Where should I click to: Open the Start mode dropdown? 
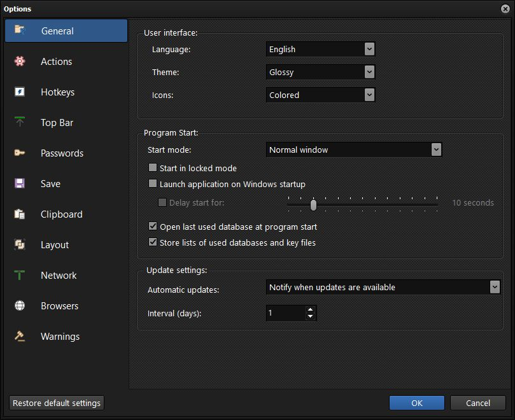point(354,150)
